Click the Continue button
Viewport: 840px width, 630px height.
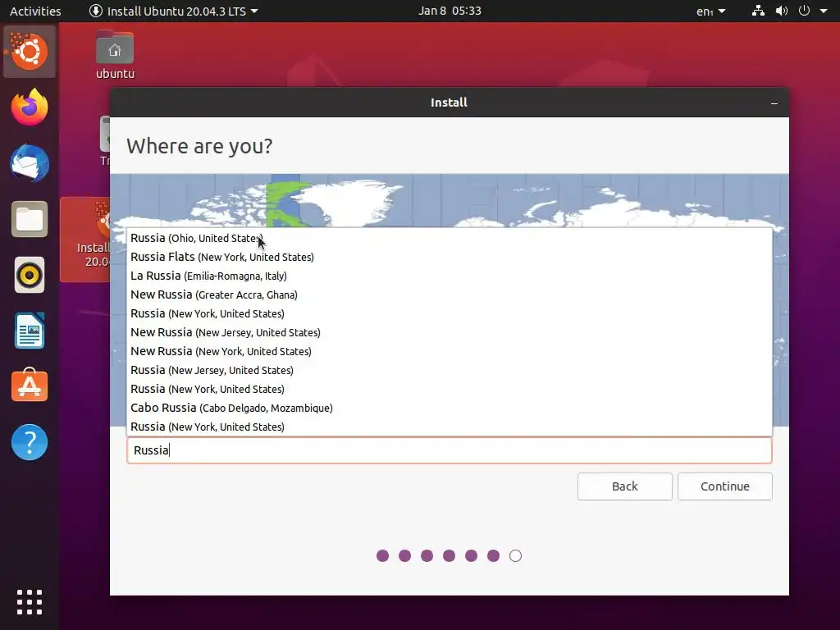[725, 486]
